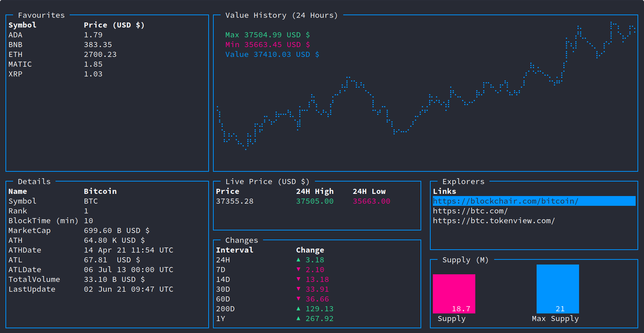Click the 24H Low value 35663.00
644x333 pixels.
372,201
